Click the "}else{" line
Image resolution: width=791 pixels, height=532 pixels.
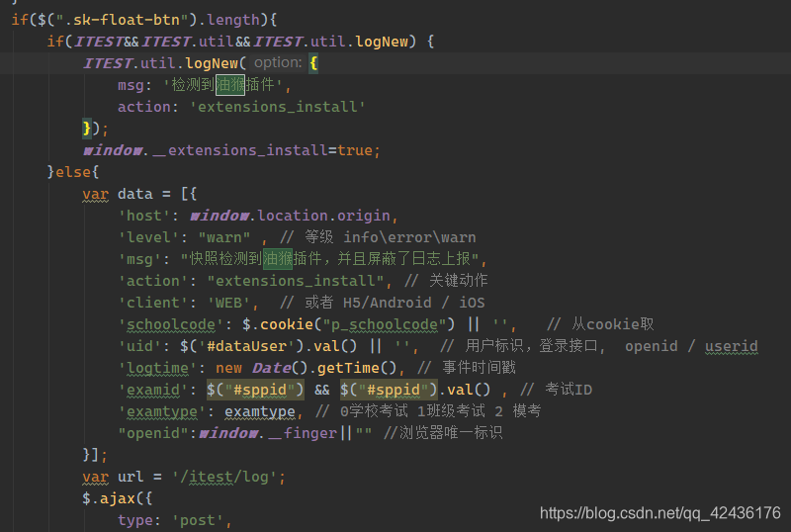click(72, 172)
